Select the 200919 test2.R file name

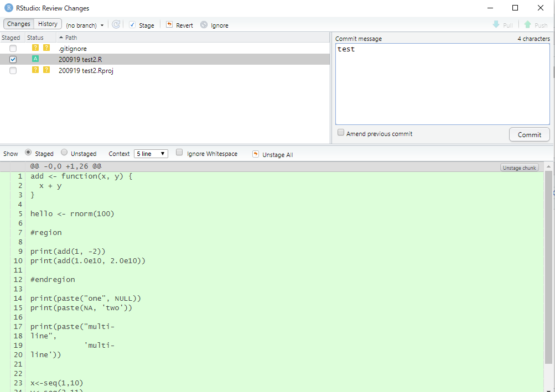tap(80, 60)
